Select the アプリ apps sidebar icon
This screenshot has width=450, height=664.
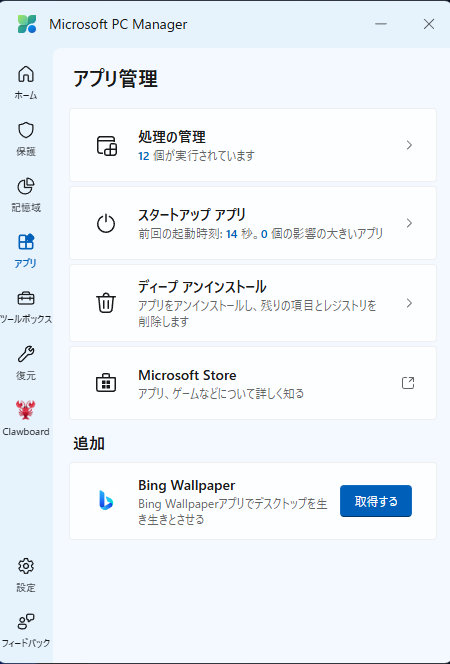click(26, 242)
